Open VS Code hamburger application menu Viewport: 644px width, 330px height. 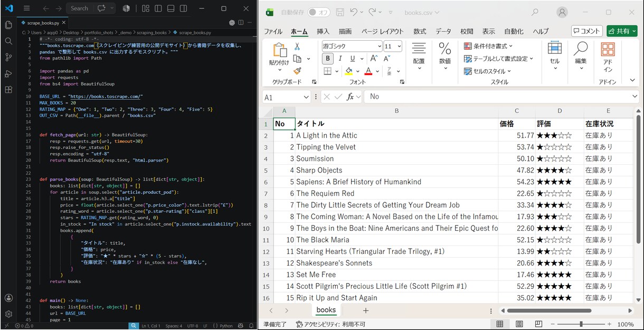click(27, 8)
